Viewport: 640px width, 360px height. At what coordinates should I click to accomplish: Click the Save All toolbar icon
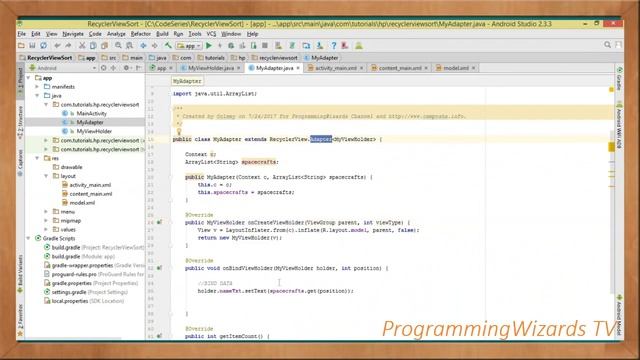(32, 46)
